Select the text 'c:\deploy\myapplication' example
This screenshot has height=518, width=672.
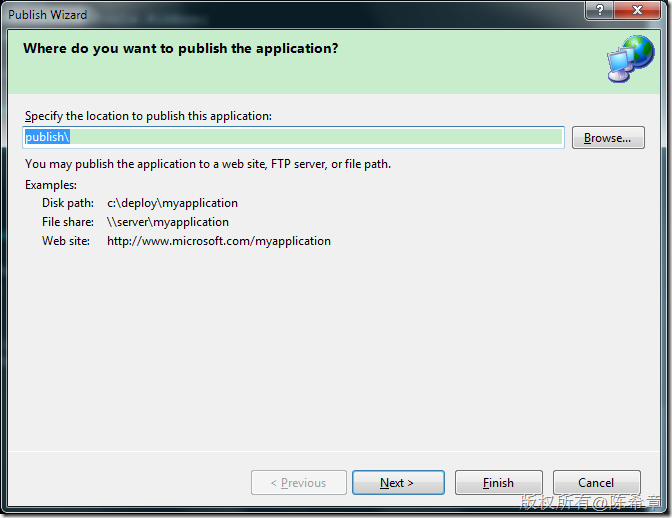tap(172, 203)
